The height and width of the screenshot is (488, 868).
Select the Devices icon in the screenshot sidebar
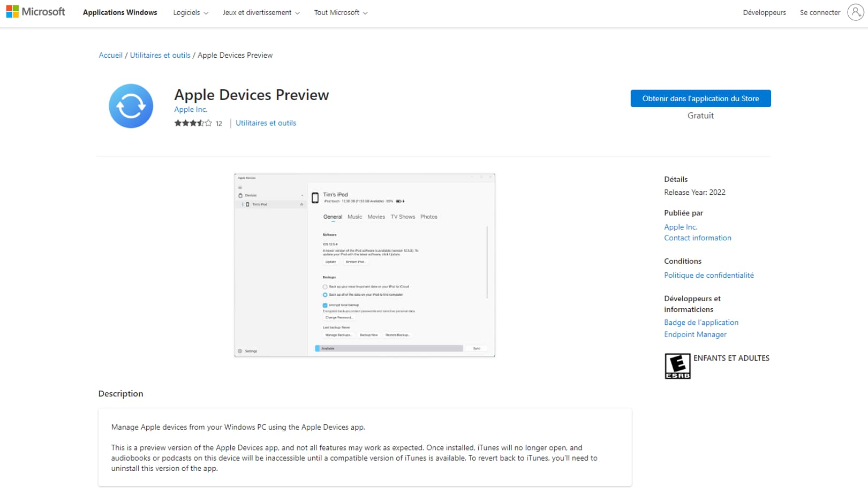[x=241, y=195]
